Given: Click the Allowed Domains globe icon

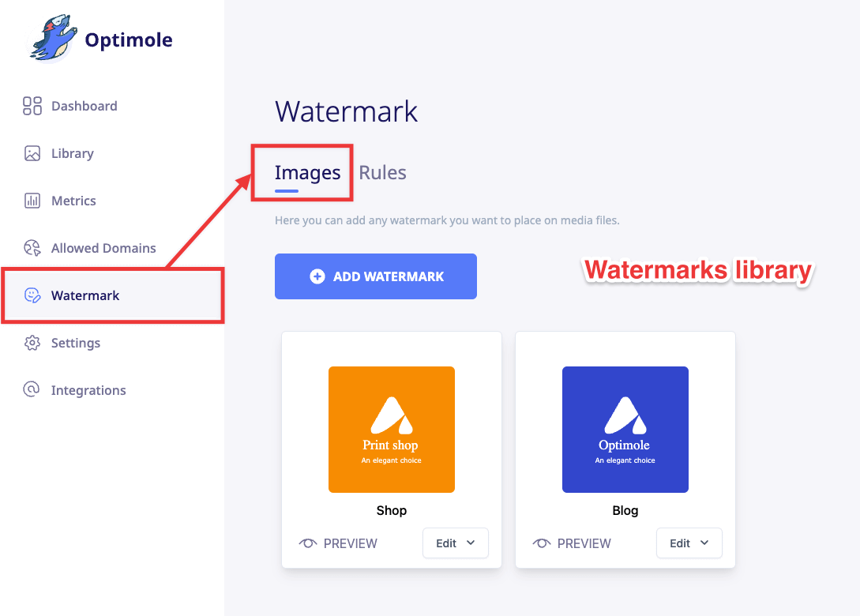Looking at the screenshot, I should (x=32, y=248).
